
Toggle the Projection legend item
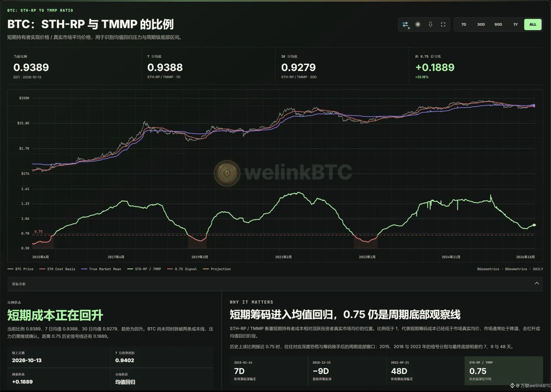pyautogui.click(x=218, y=269)
